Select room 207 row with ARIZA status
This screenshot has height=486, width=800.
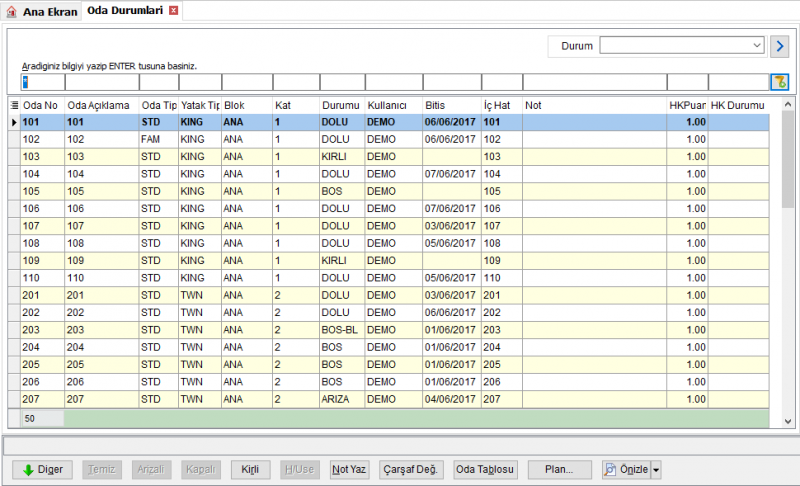[x=388, y=399]
